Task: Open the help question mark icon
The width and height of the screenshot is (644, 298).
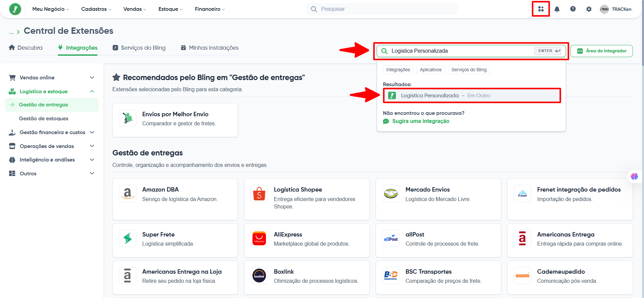Action: (573, 9)
